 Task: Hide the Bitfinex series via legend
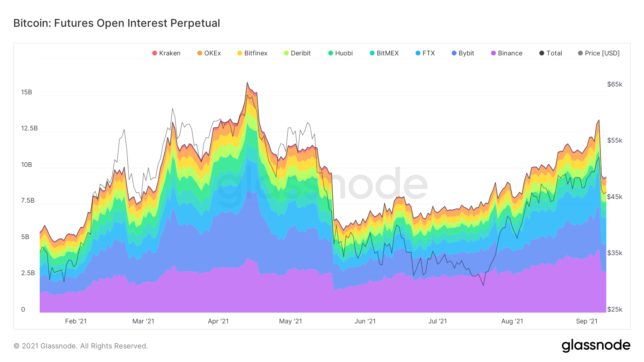pos(252,53)
